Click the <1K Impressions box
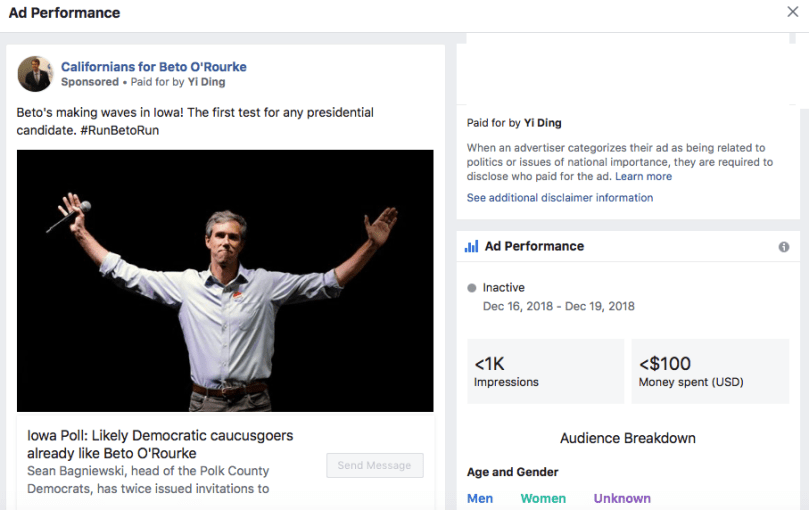 pyautogui.click(x=544, y=371)
